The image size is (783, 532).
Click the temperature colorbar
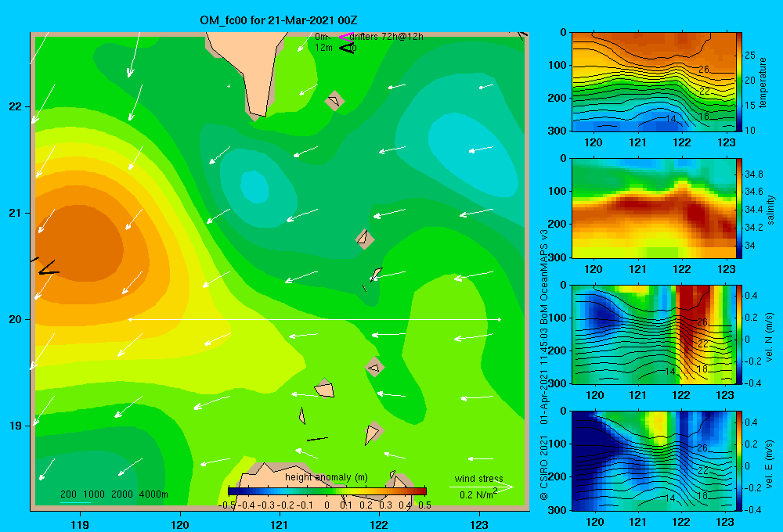[739, 82]
